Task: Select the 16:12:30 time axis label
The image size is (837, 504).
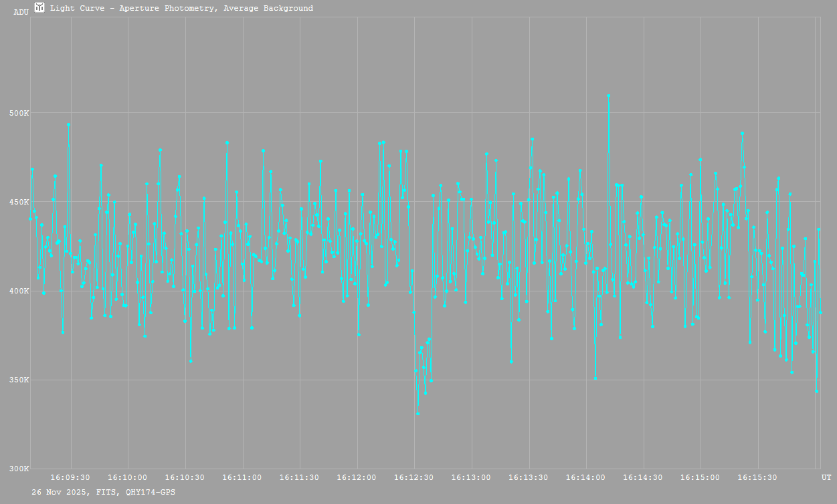Action: (x=414, y=477)
